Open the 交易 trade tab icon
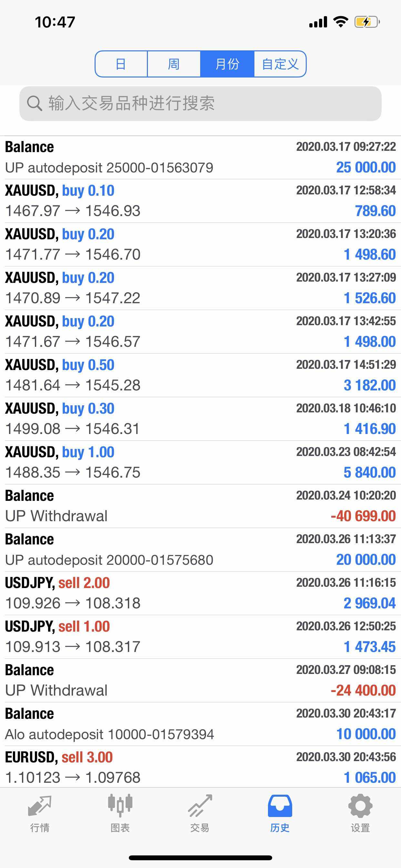The width and height of the screenshot is (401, 868). click(200, 806)
